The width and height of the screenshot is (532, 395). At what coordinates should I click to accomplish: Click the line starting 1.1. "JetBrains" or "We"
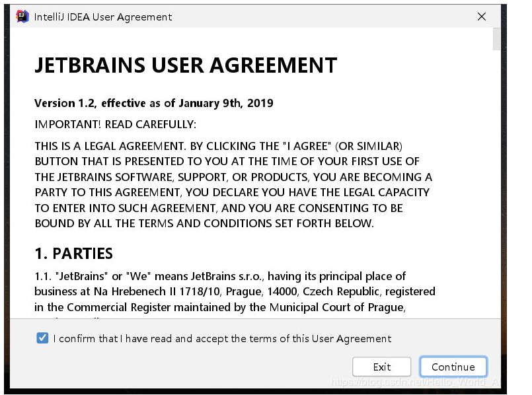(220, 276)
